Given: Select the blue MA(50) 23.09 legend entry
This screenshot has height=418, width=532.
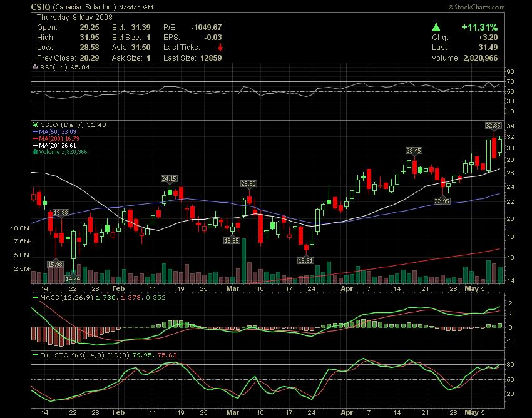Looking at the screenshot, I should click(x=54, y=131).
